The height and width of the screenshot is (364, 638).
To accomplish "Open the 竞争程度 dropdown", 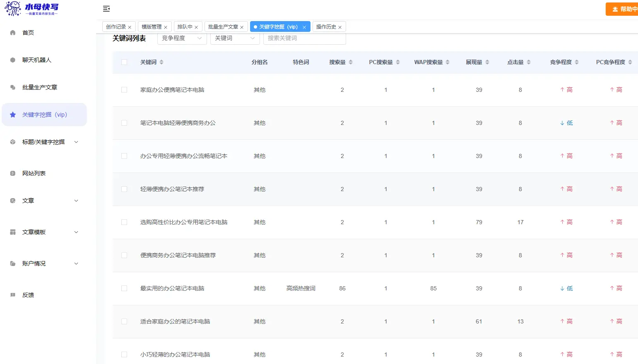I will click(182, 38).
